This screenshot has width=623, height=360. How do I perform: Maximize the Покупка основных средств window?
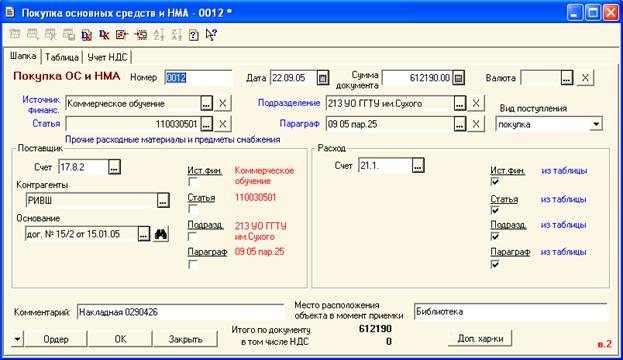[593, 13]
